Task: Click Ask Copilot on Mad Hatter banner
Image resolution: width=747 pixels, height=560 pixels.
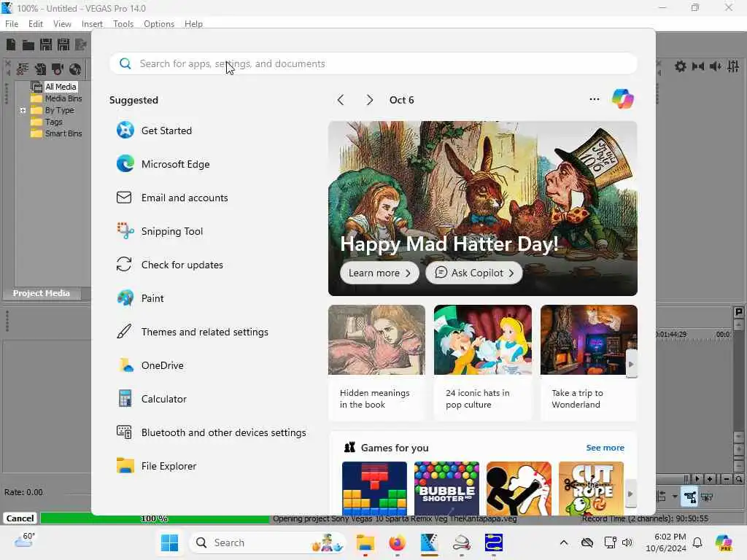Action: (474, 273)
